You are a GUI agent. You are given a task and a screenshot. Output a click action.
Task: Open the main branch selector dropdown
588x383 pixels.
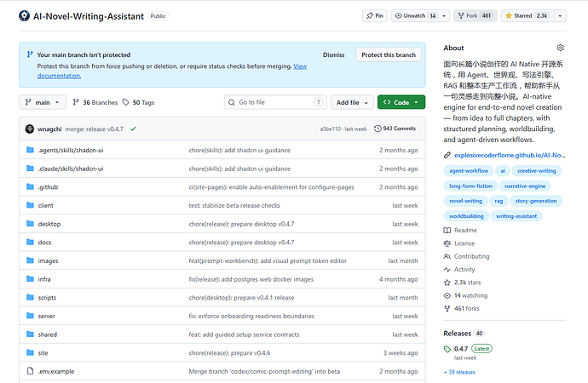(x=43, y=102)
